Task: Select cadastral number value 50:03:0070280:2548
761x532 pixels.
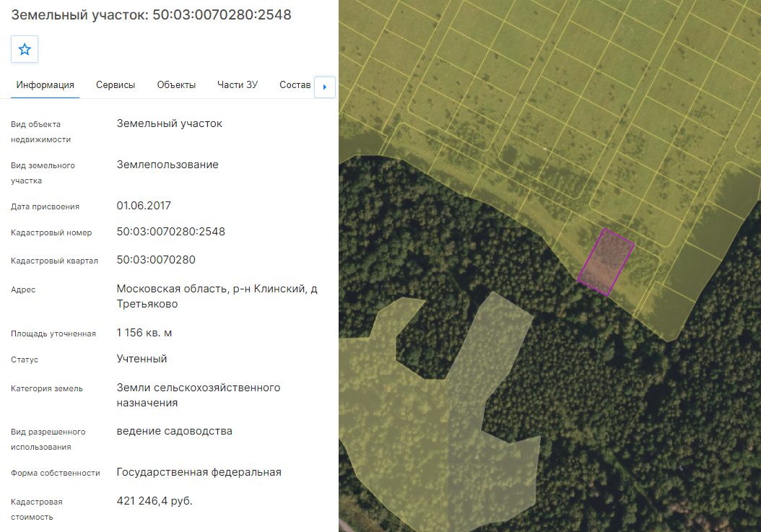Action: pyautogui.click(x=171, y=232)
